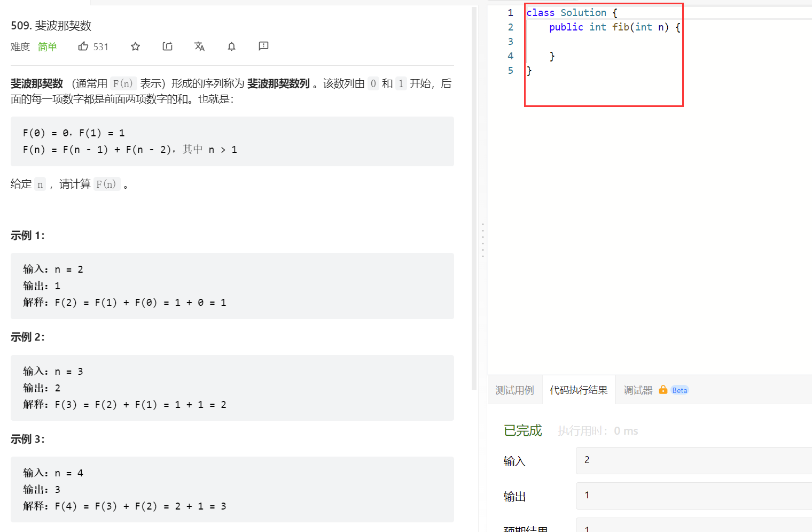Click the feedback report icon
The image size is (812, 532).
(263, 47)
